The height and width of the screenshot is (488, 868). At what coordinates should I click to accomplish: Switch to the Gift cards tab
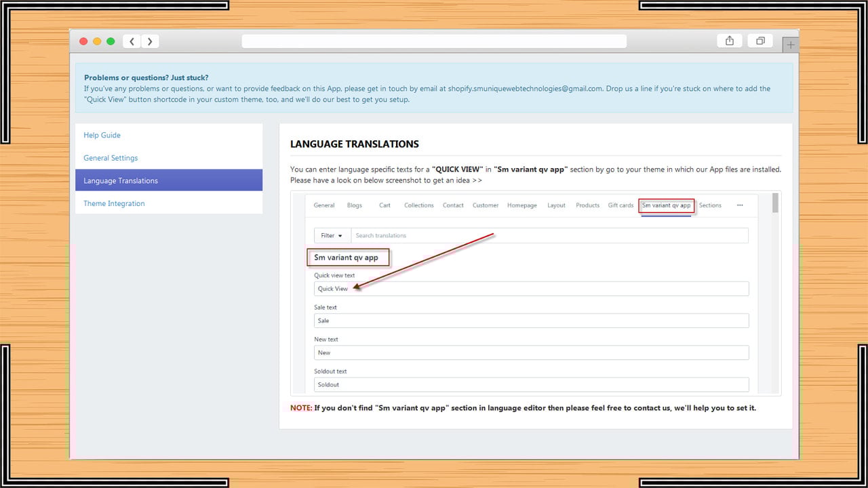pos(620,205)
